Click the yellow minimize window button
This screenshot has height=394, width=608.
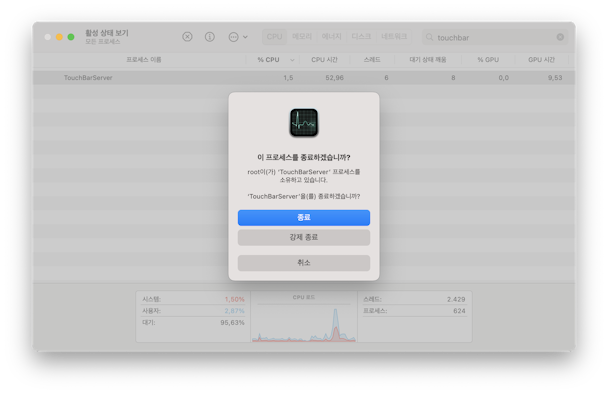(x=59, y=37)
